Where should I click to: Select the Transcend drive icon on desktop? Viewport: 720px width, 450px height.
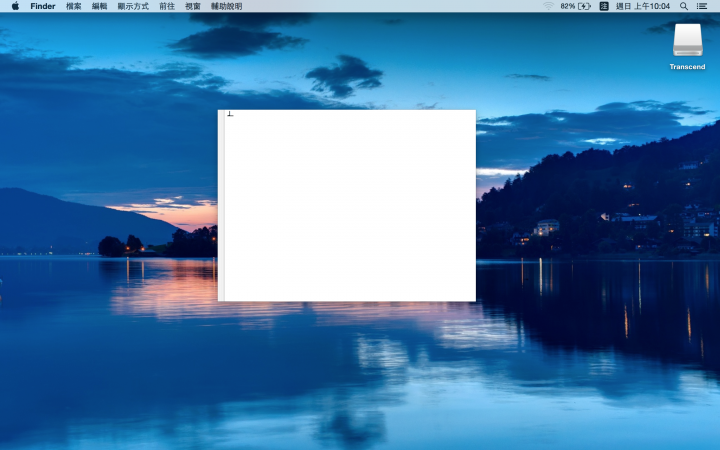(687, 40)
